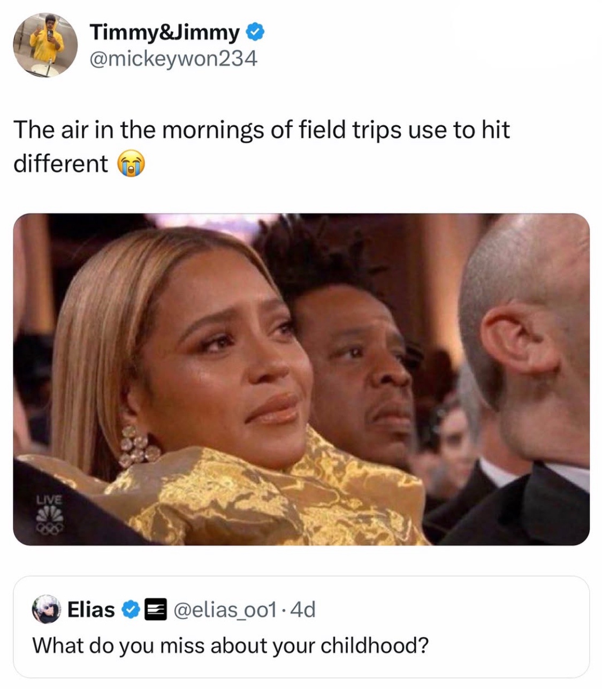Click the tweet text about field trips
This screenshot has width=602, height=700.
click(x=261, y=146)
